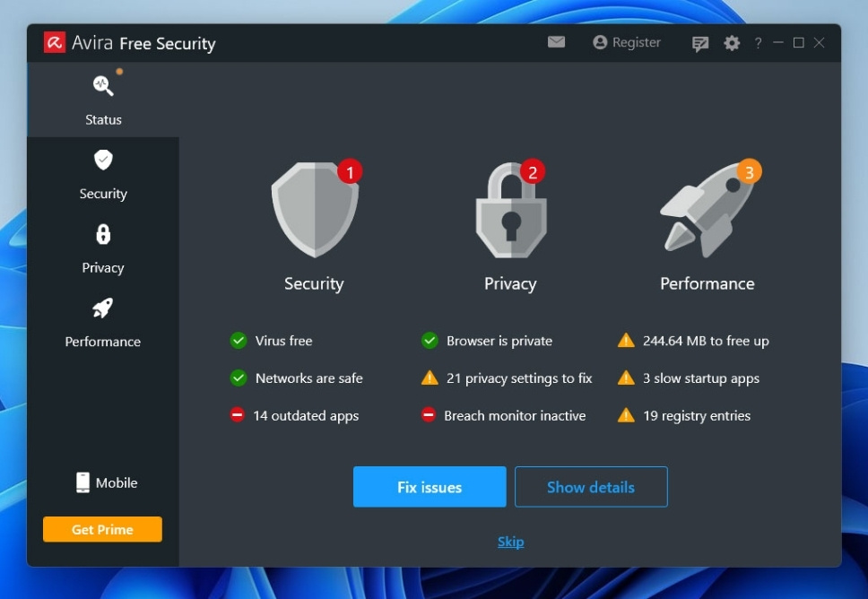Click Register in the title bar
This screenshot has height=599, width=868.
coord(627,42)
